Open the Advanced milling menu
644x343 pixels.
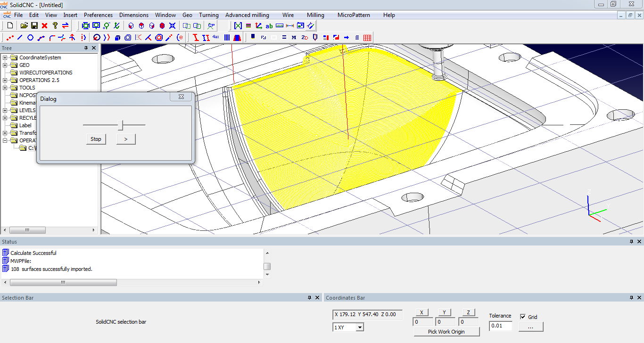click(247, 15)
